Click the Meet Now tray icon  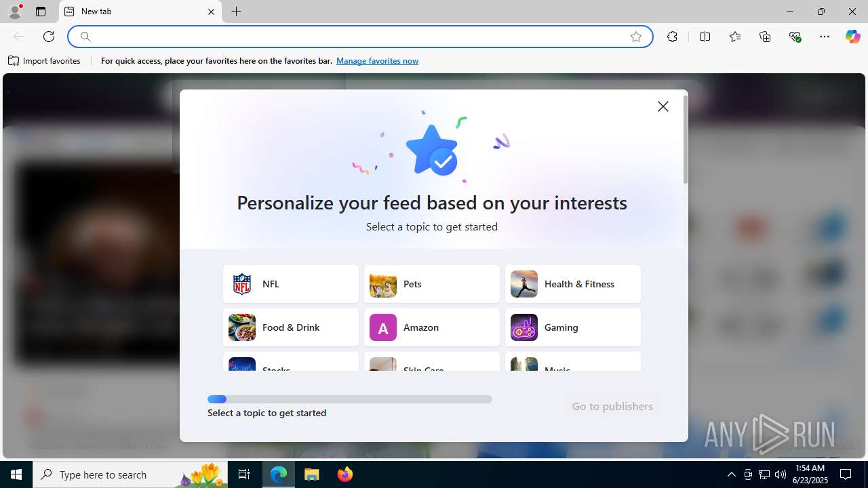[748, 474]
